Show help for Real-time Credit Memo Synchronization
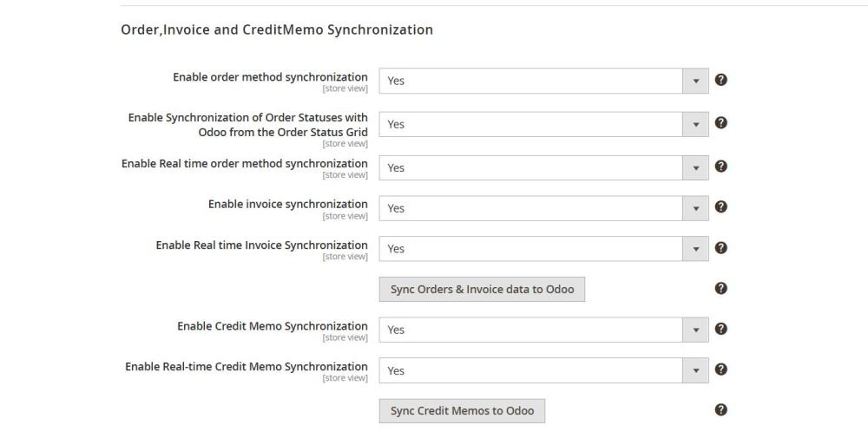 click(x=720, y=369)
